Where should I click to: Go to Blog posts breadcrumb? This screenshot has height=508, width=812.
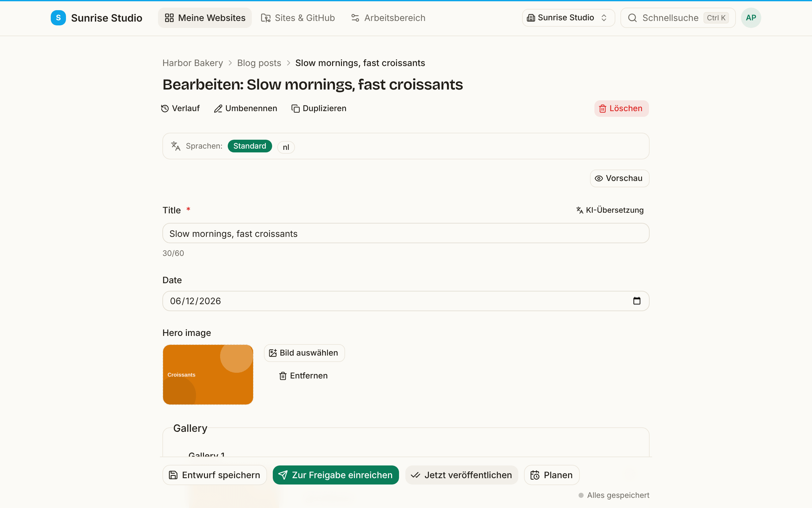tap(259, 63)
